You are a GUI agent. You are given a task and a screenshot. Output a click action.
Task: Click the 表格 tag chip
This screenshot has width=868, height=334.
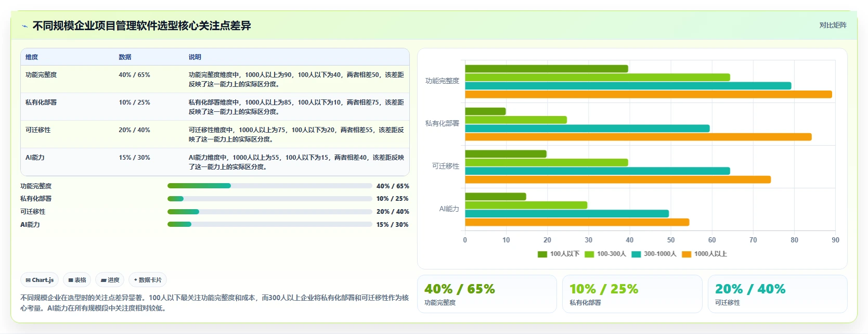(77, 280)
